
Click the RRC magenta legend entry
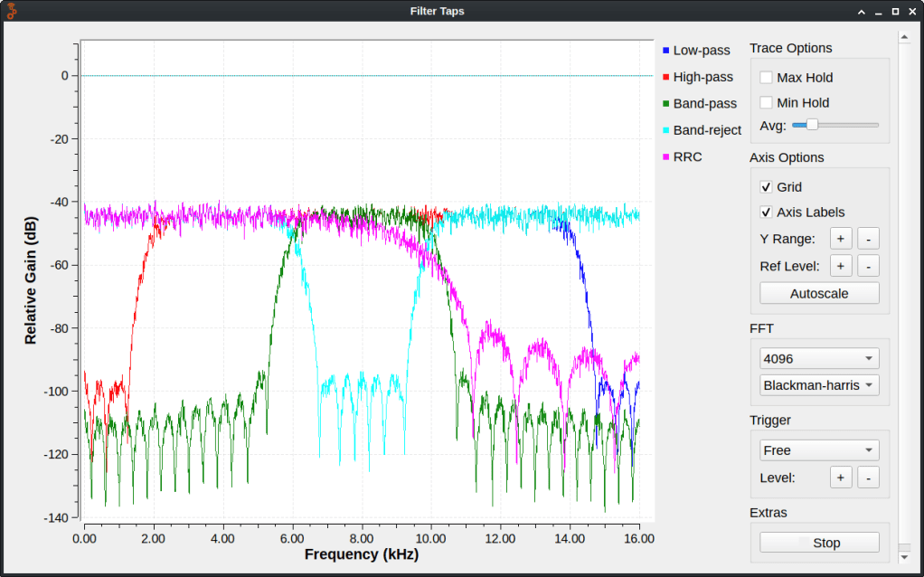tap(687, 157)
